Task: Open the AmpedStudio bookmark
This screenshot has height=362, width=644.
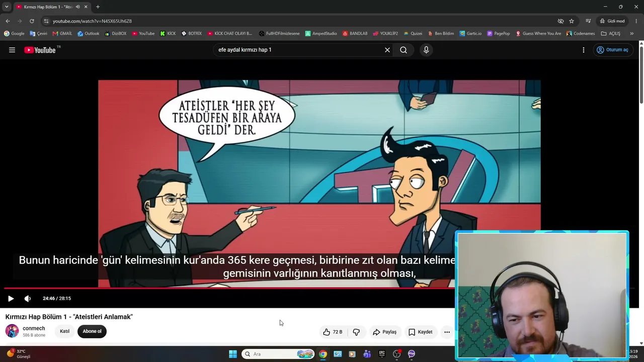Action: [x=321, y=34]
